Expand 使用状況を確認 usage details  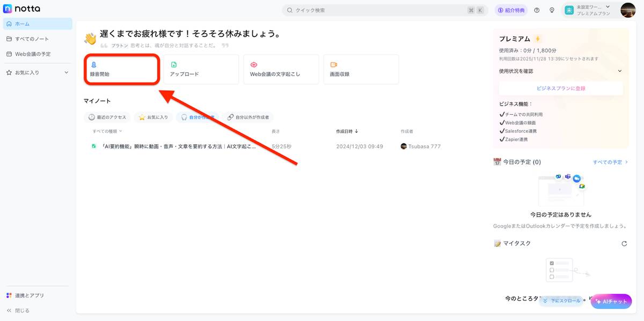[x=560, y=70]
